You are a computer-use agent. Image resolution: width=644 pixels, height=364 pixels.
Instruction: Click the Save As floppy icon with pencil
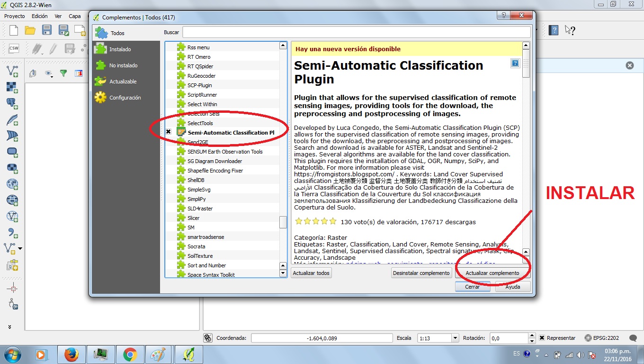click(63, 31)
